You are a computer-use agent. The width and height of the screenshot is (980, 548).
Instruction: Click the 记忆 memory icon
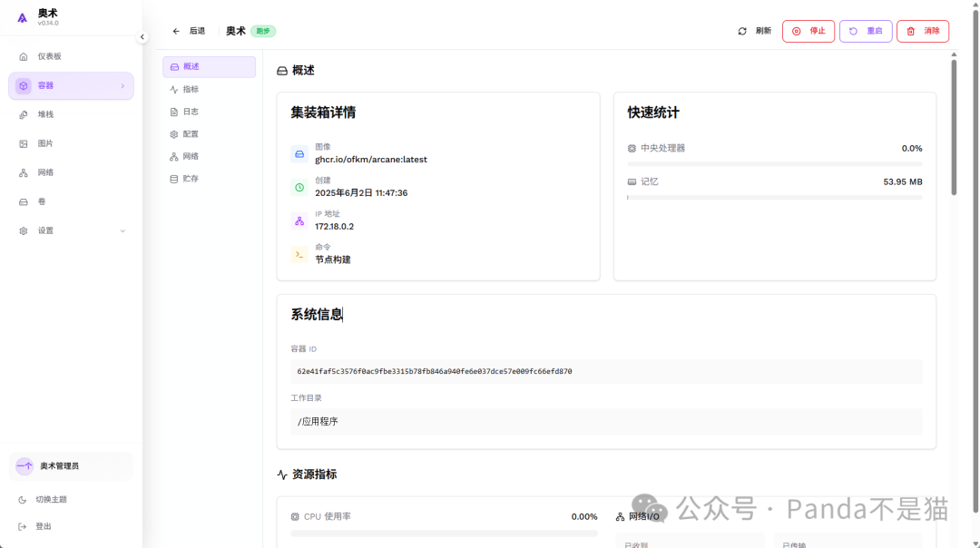pos(632,181)
